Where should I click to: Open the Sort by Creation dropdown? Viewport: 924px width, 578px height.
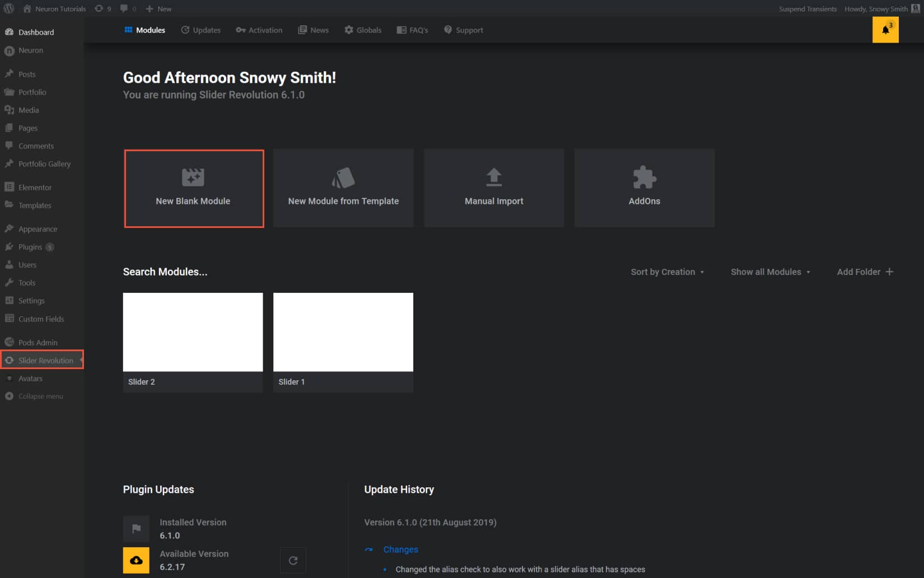tap(667, 272)
